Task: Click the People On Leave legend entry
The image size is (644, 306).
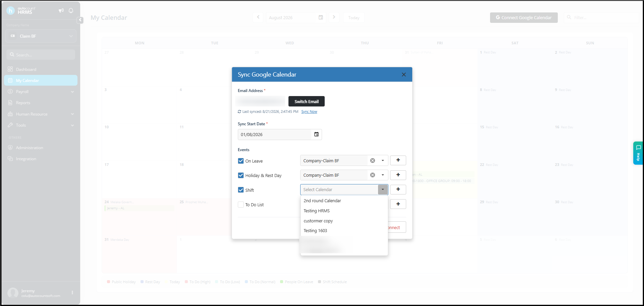Action: click(297, 282)
